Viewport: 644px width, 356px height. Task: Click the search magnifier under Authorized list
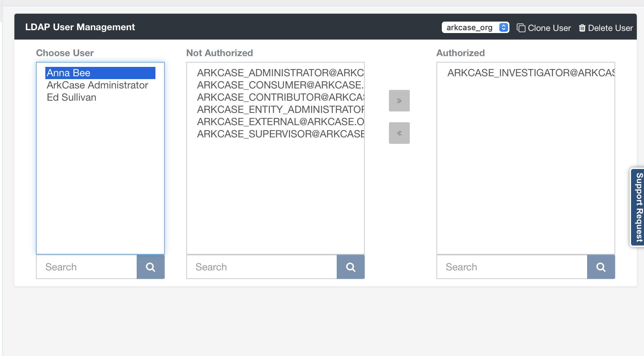pos(600,267)
